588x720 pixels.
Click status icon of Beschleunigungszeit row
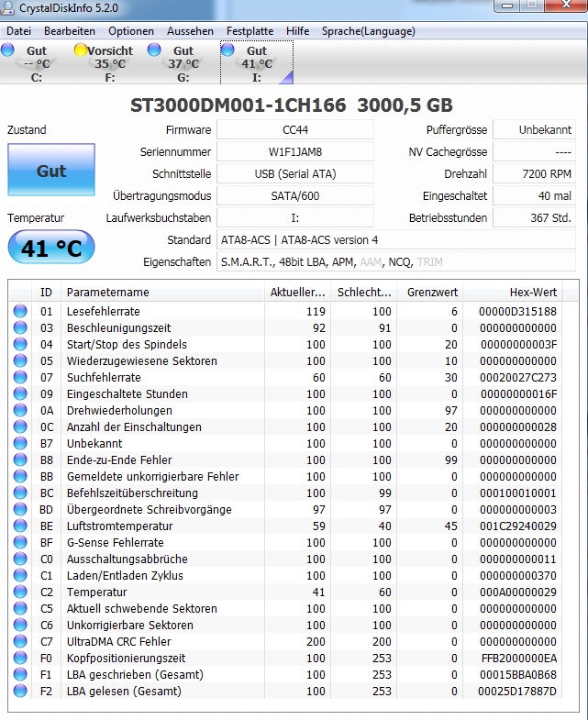tap(20, 327)
